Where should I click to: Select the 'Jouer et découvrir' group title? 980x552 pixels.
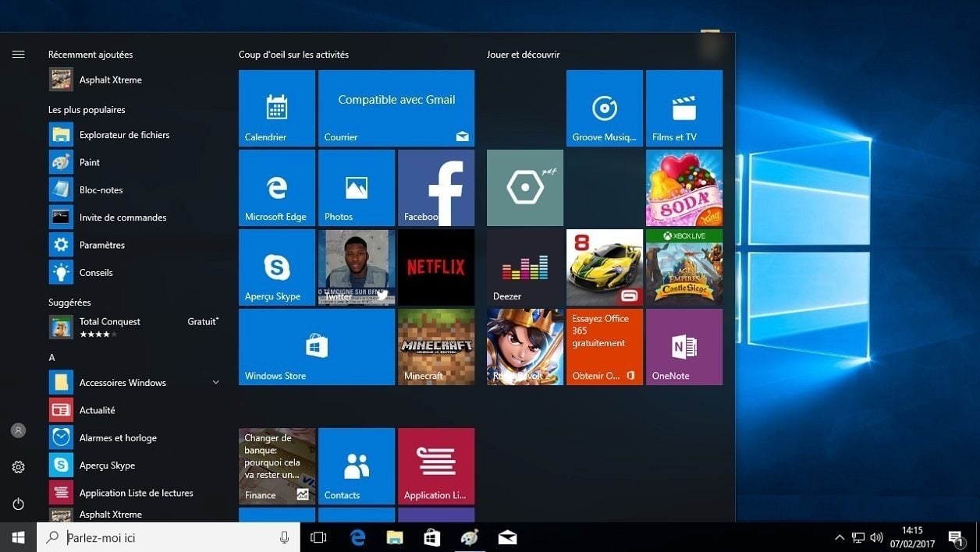point(523,55)
